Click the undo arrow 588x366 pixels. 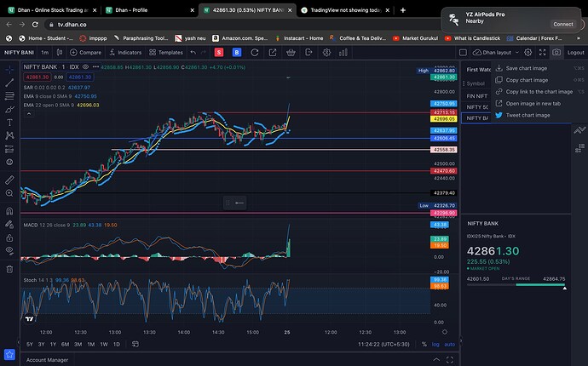(193, 53)
